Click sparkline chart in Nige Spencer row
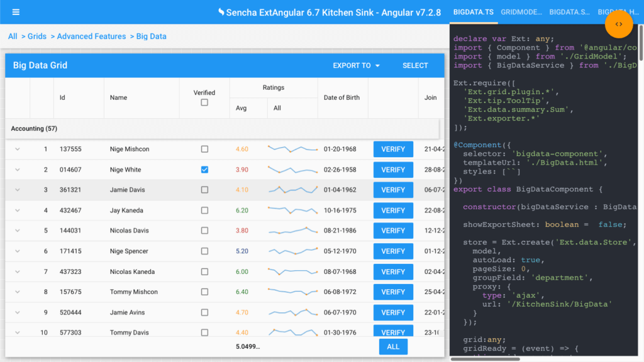Image resolution: width=644 pixels, height=362 pixels. point(292,251)
